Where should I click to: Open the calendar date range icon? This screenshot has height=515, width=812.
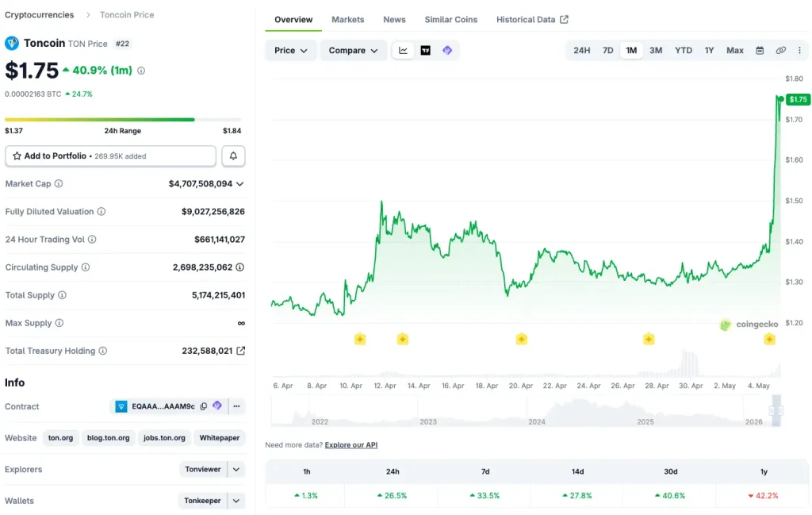pyautogui.click(x=760, y=50)
